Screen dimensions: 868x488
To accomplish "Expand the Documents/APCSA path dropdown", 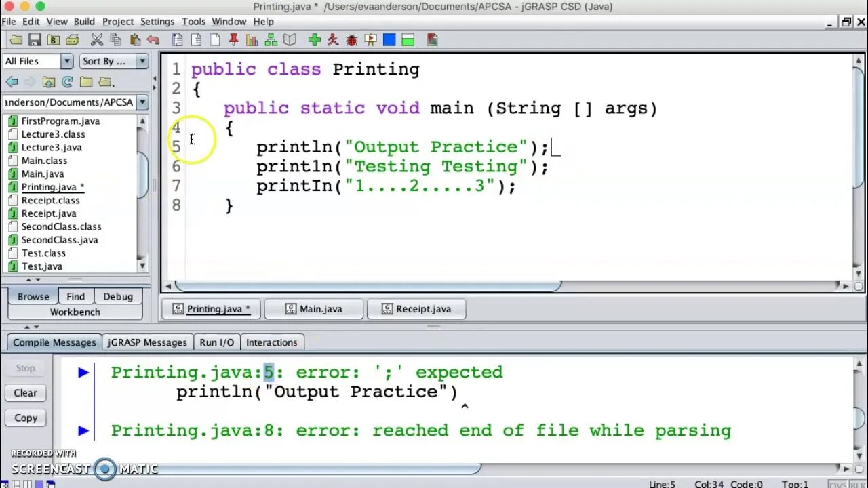I will point(142,102).
